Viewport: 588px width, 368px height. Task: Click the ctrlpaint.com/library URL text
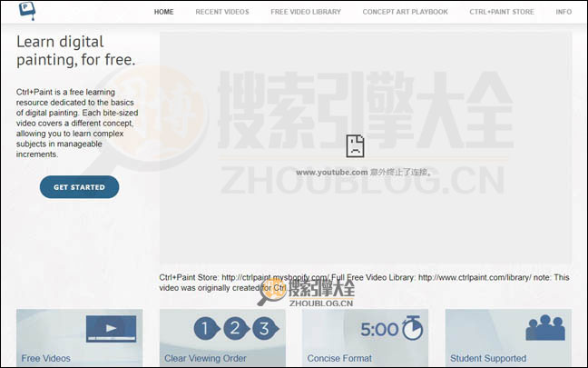point(475,277)
